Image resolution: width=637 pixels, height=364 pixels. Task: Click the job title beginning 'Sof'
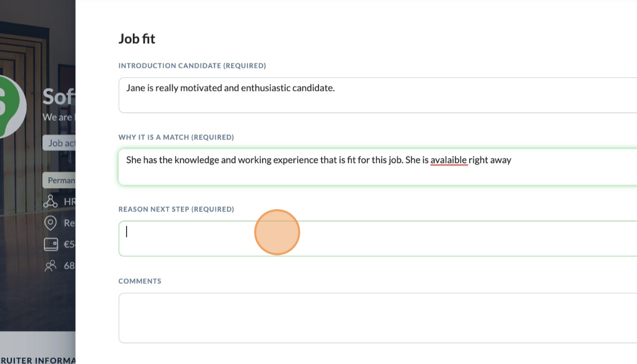tap(59, 97)
